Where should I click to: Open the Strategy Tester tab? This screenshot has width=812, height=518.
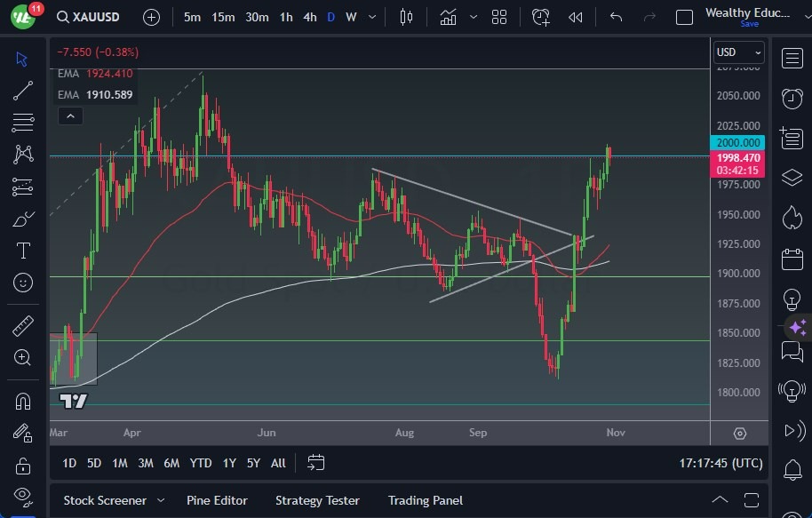click(x=317, y=500)
